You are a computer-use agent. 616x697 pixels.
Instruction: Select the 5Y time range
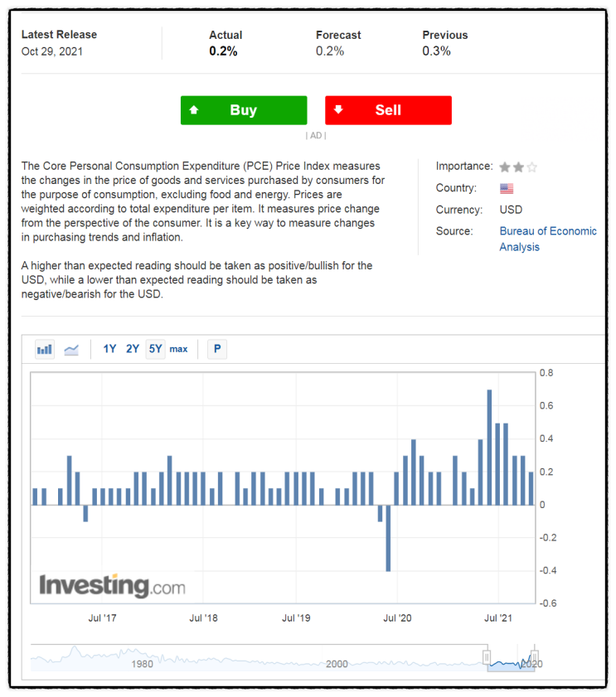155,349
